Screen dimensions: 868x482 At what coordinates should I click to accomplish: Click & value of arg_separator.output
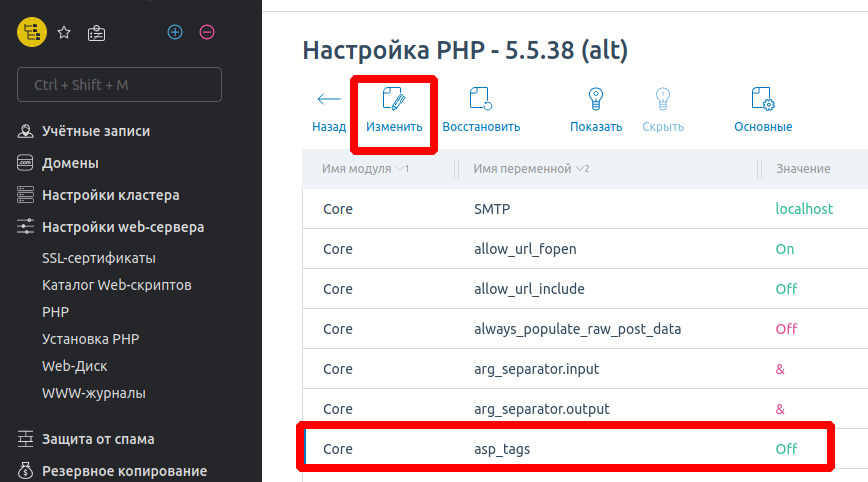[780, 409]
